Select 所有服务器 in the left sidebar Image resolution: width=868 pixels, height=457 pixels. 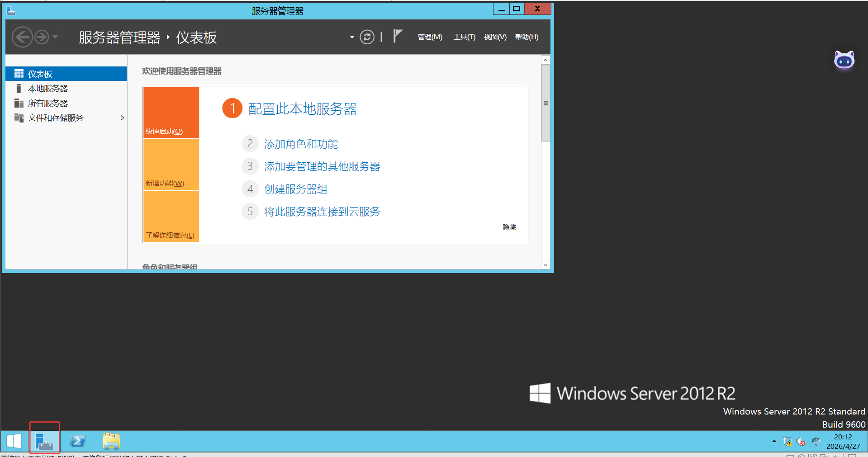tap(66, 104)
